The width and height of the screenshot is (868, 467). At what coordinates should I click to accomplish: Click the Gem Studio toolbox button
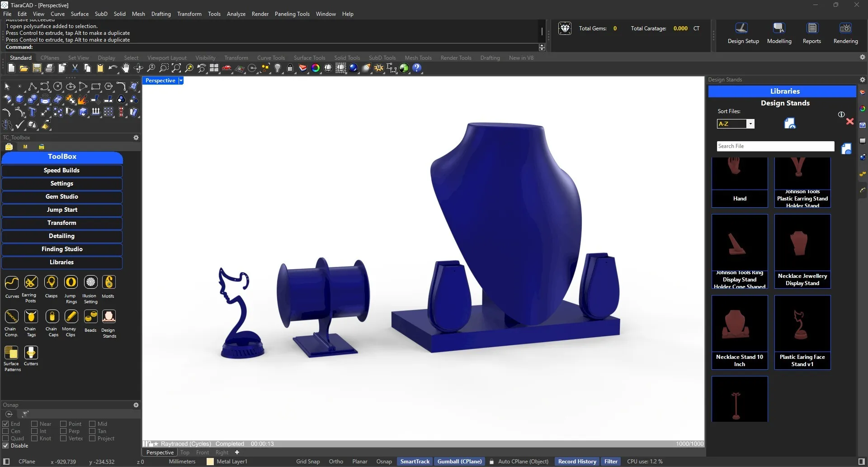point(62,197)
